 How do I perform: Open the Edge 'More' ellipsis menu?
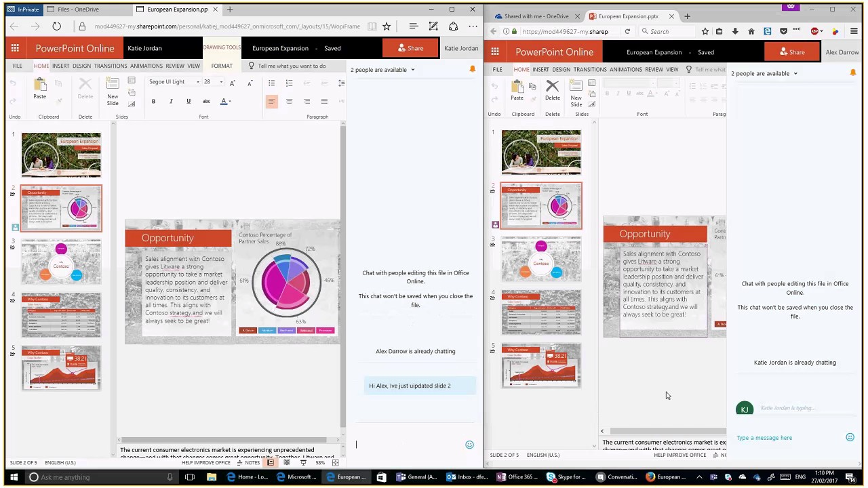473,26
